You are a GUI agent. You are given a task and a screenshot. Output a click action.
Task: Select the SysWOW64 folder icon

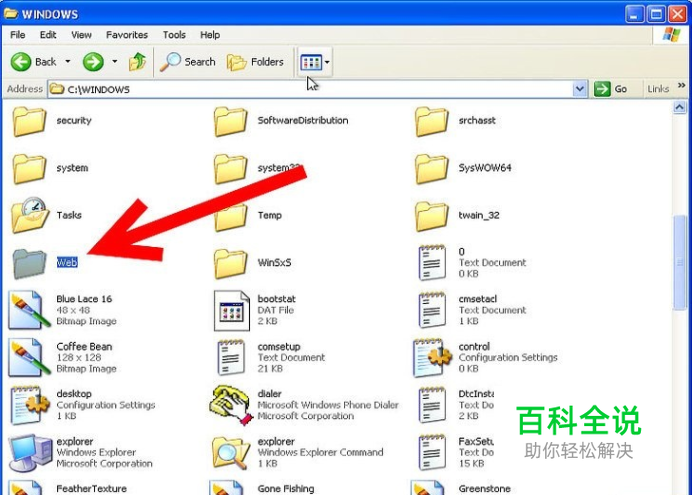431,169
